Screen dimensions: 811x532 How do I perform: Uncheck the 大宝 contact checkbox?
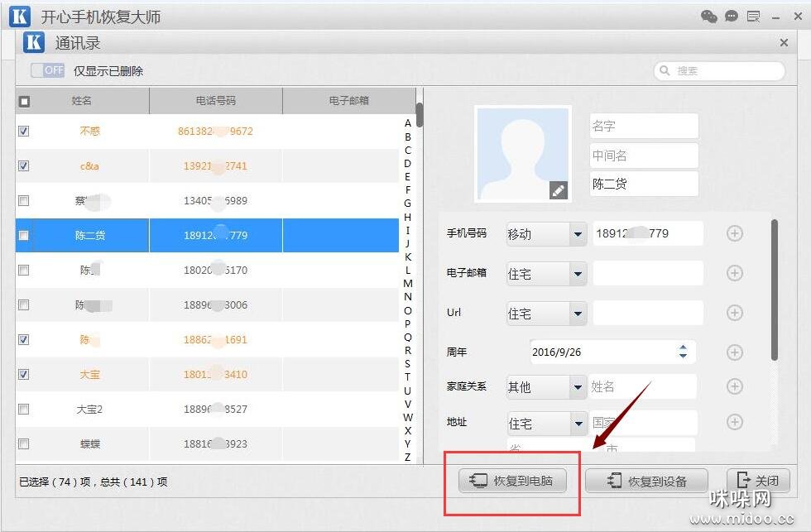point(24,374)
